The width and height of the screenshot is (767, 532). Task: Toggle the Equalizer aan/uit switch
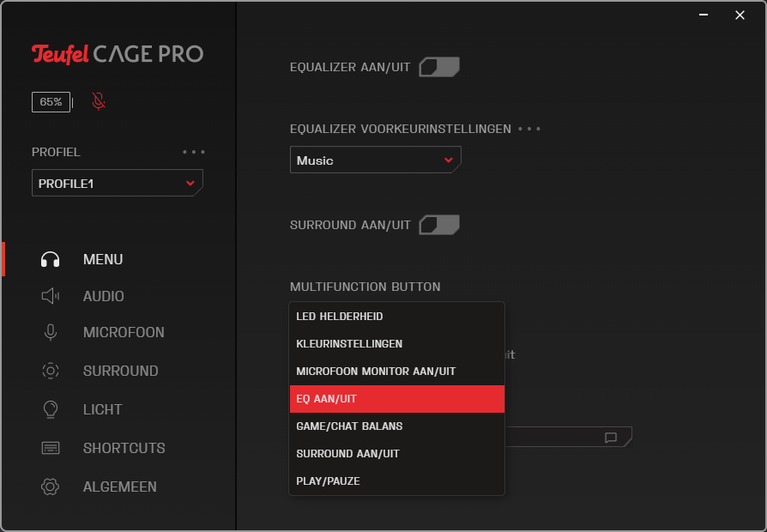(439, 67)
